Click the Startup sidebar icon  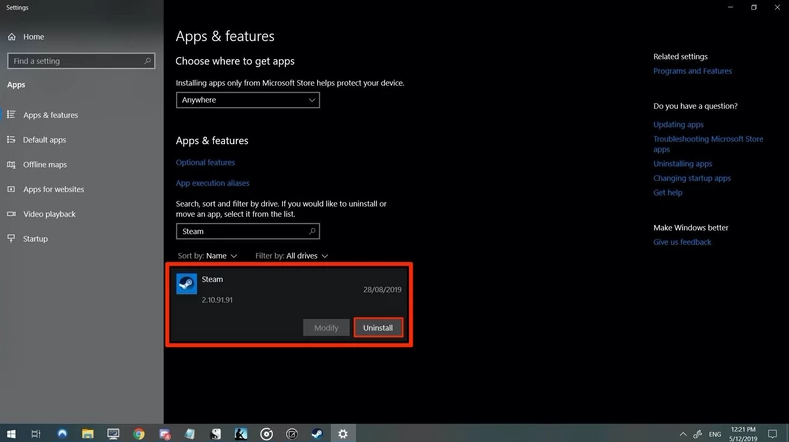click(x=11, y=238)
